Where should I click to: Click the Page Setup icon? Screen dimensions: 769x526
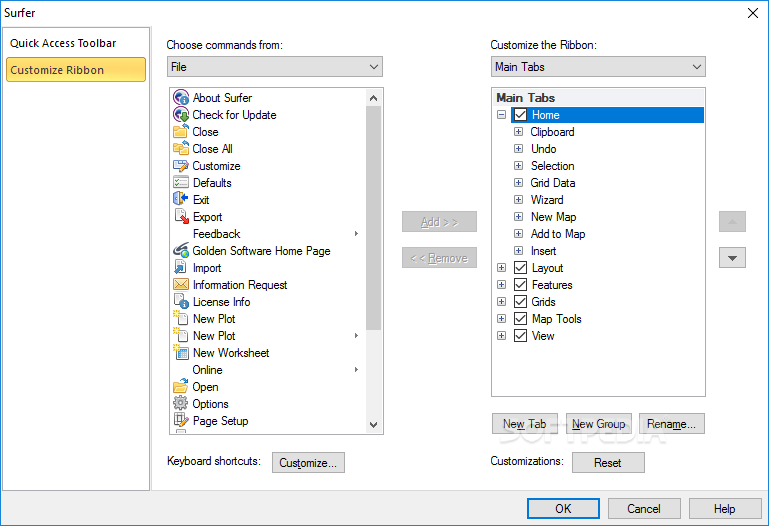[181, 420]
